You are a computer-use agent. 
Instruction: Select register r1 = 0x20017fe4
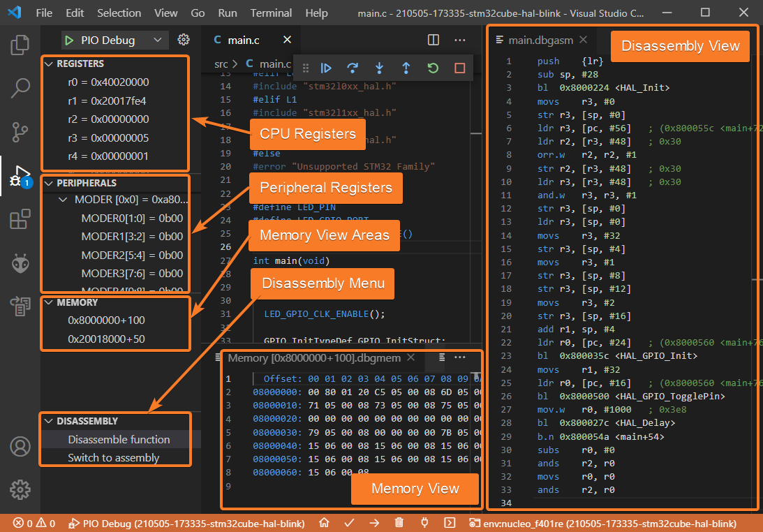pos(107,101)
